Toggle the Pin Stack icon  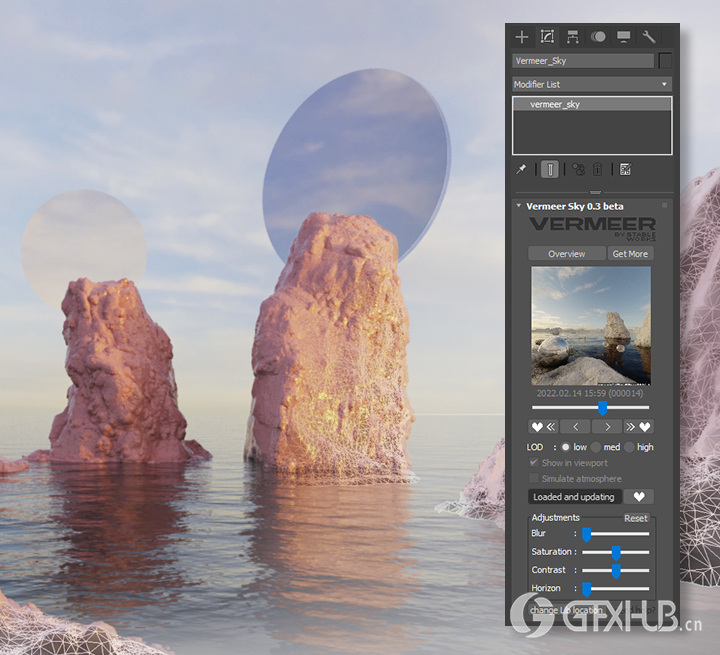point(521,169)
